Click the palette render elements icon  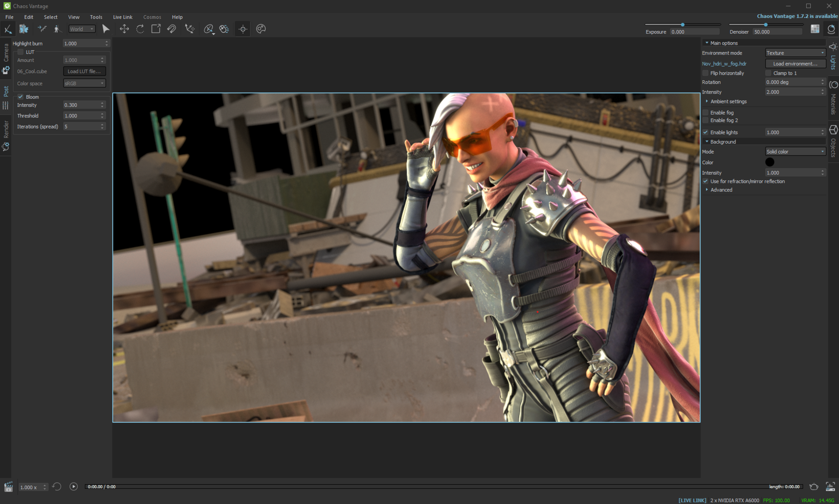(x=261, y=29)
